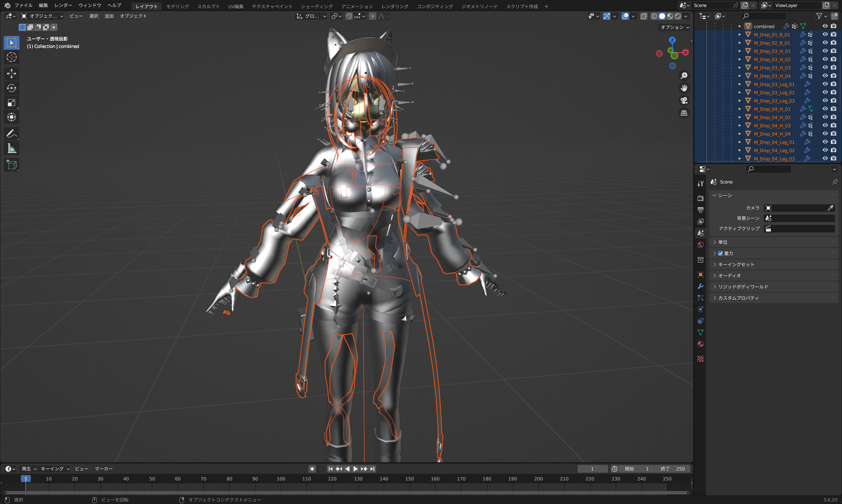Hide M_Drop_01_B_01 with eye icon
The width and height of the screenshot is (842, 504).
pyautogui.click(x=825, y=34)
